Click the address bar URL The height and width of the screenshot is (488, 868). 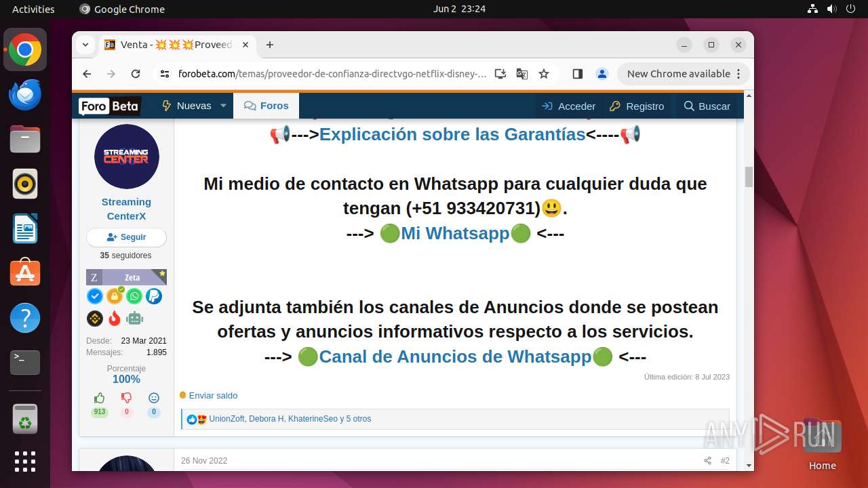pyautogui.click(x=332, y=74)
